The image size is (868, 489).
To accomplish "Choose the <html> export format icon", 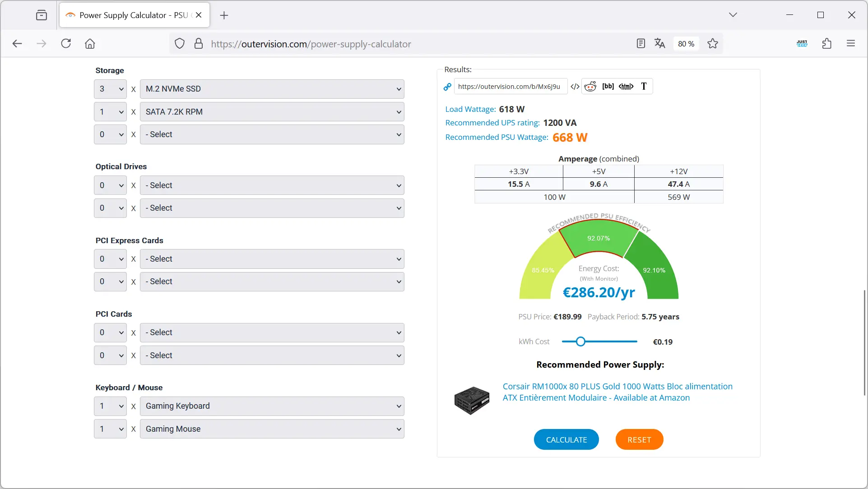I will 626,86.
